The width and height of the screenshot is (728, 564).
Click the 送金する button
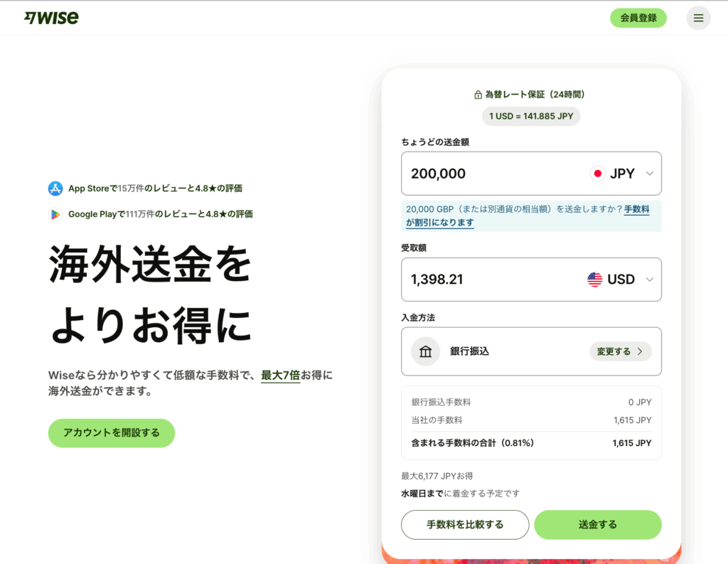click(597, 524)
